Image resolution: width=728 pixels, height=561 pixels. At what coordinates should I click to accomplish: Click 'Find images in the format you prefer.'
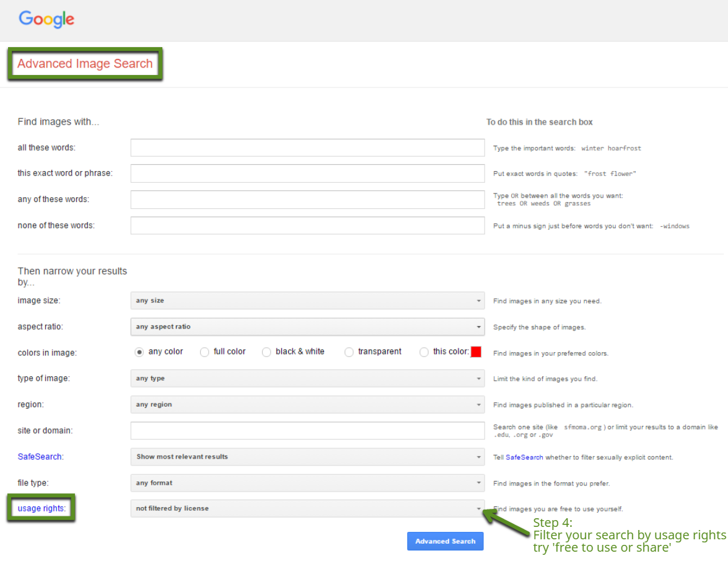click(x=551, y=484)
